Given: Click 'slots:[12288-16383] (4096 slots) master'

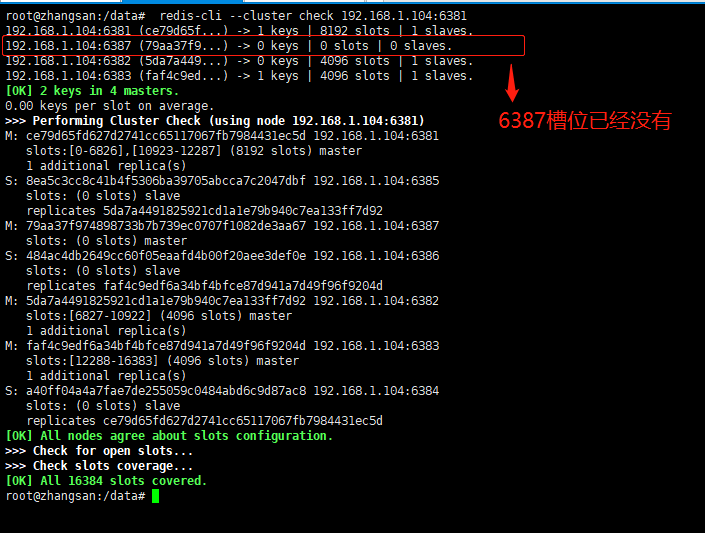Looking at the screenshot, I should click(x=162, y=361).
